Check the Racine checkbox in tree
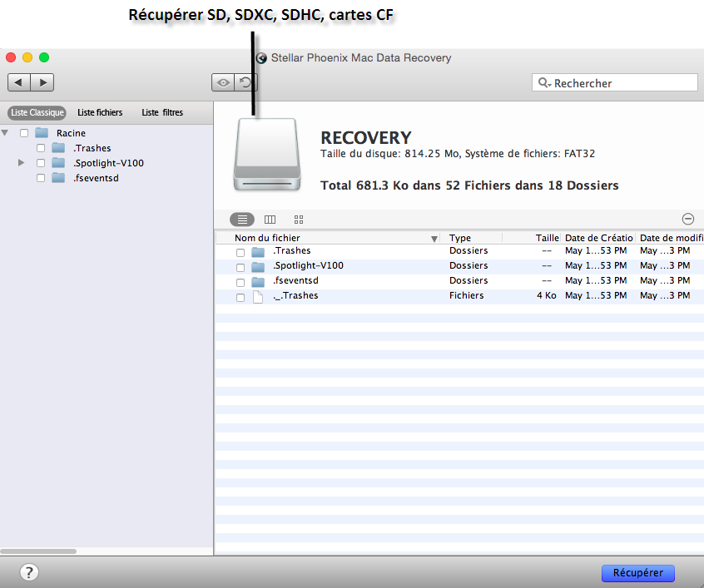704x588 pixels. click(x=24, y=133)
